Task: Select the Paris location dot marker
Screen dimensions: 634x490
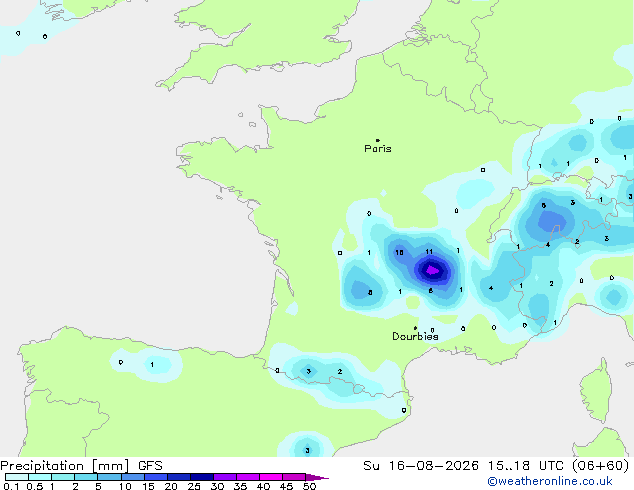Action: click(x=378, y=140)
